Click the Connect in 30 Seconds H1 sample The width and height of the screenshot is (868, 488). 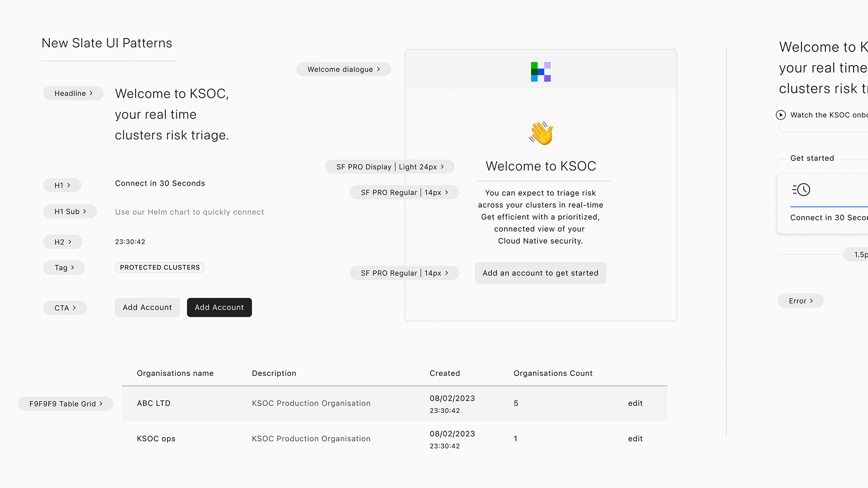[160, 183]
